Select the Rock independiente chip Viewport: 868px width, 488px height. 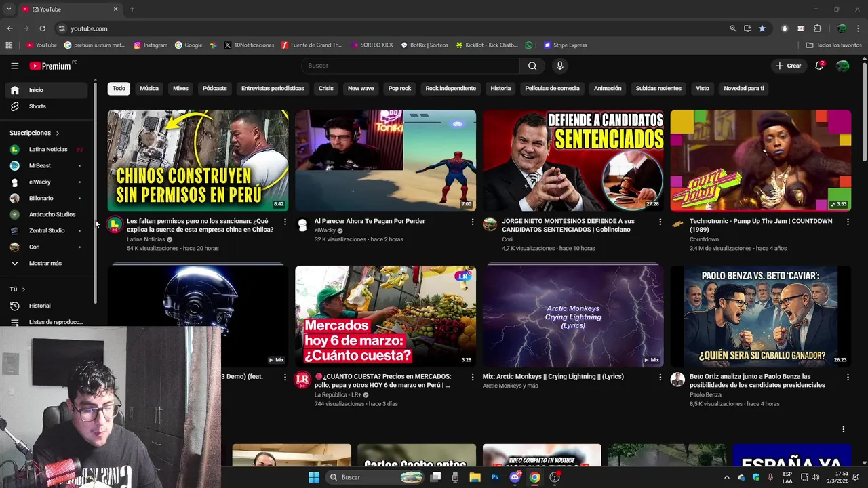pyautogui.click(x=451, y=88)
